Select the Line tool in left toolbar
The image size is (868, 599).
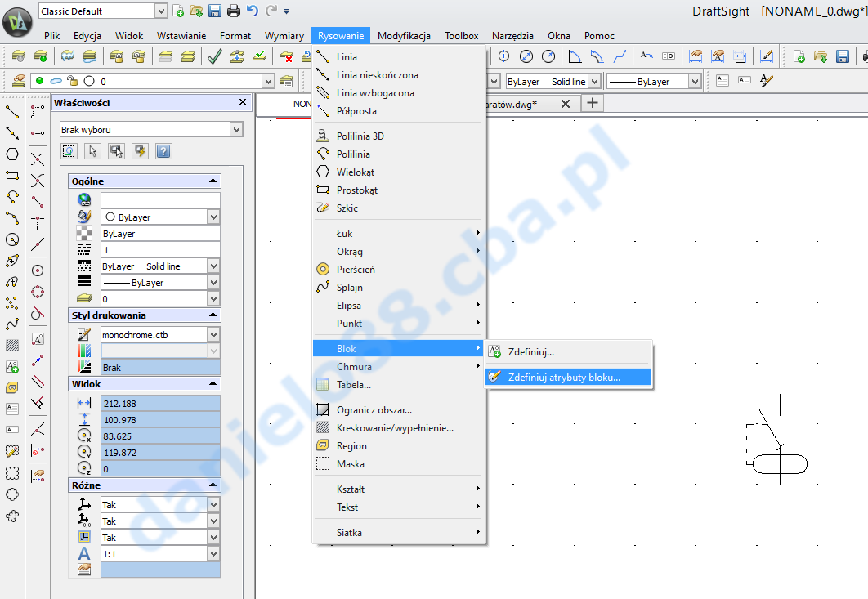click(x=12, y=112)
